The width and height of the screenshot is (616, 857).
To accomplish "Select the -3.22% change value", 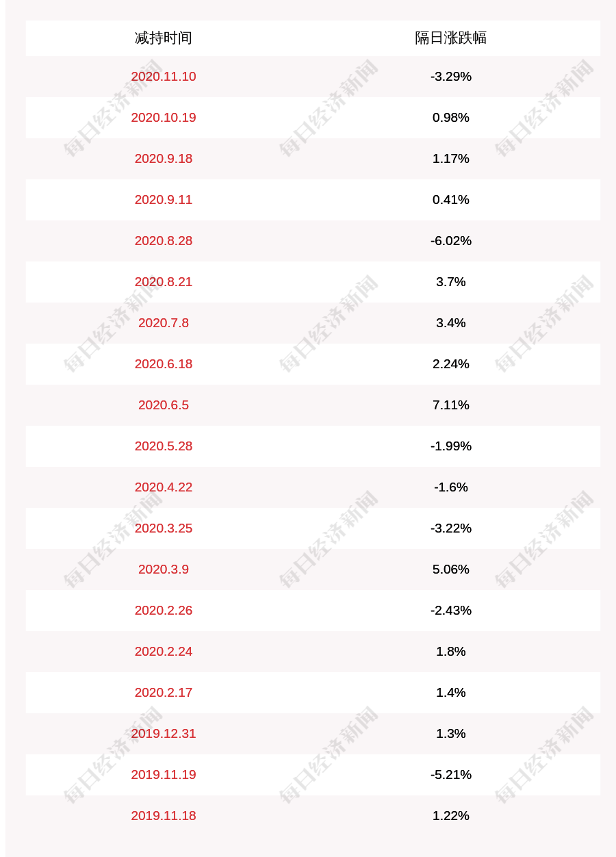I will tap(450, 528).
